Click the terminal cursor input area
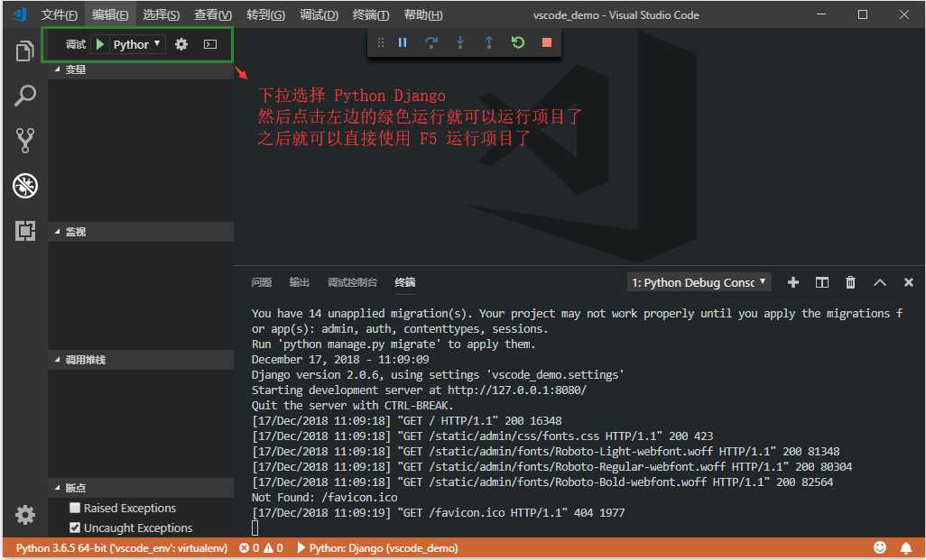926x560 pixels. (255, 528)
